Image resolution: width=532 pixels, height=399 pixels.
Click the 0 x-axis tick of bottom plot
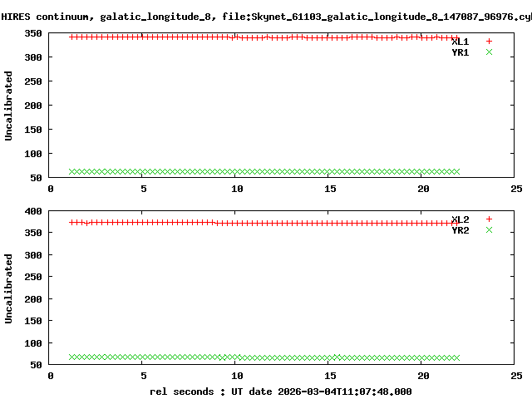tap(52, 375)
